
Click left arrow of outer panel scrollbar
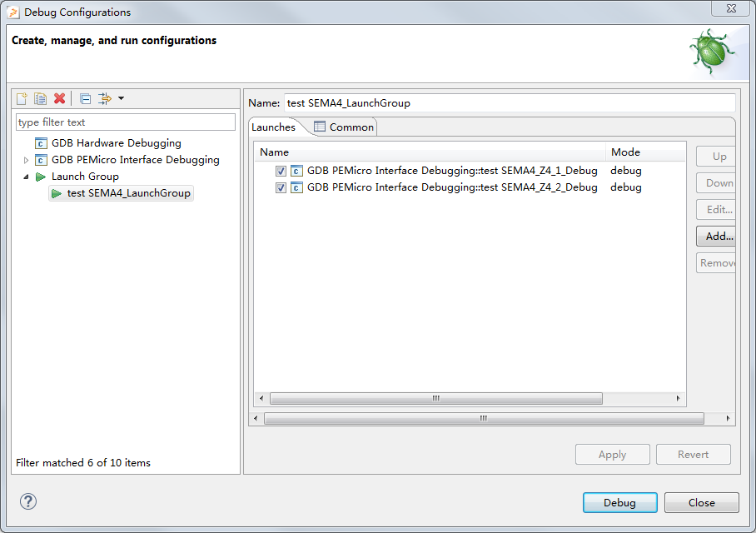coord(256,418)
